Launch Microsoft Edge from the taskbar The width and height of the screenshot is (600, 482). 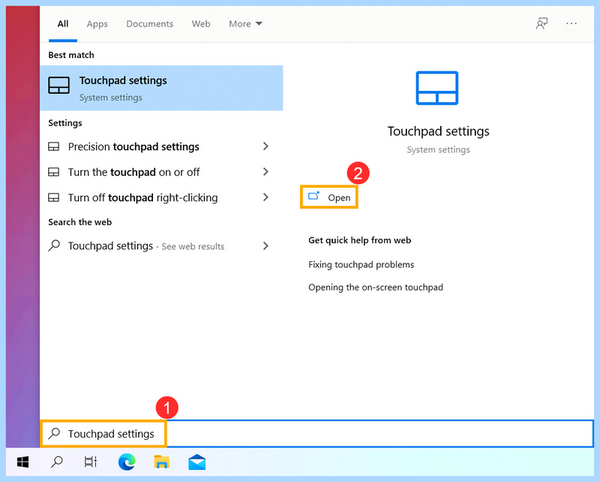coord(127,462)
